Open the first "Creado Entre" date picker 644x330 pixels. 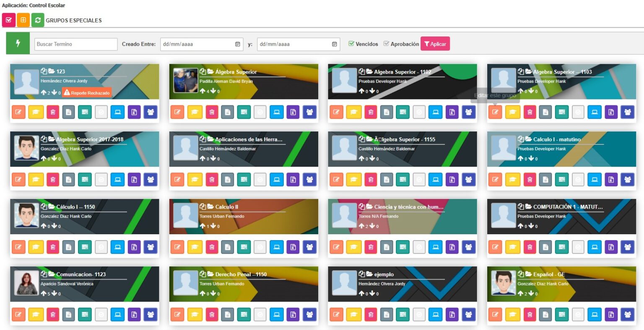(238, 44)
